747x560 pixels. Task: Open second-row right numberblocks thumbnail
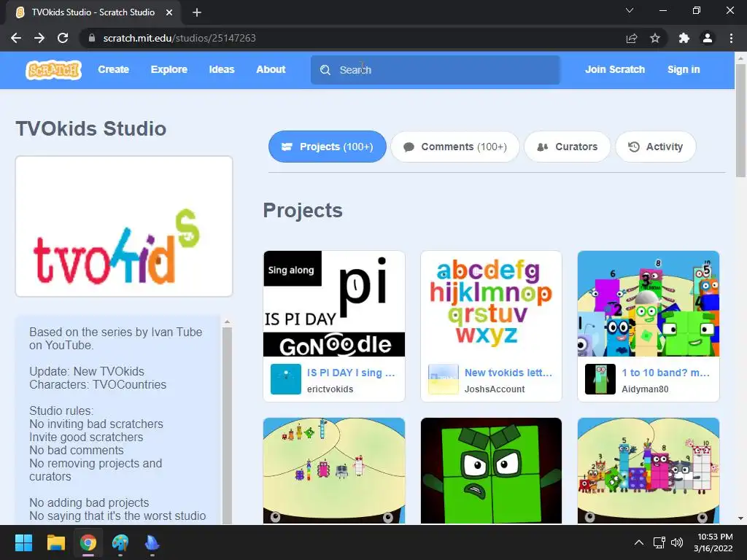click(x=649, y=470)
